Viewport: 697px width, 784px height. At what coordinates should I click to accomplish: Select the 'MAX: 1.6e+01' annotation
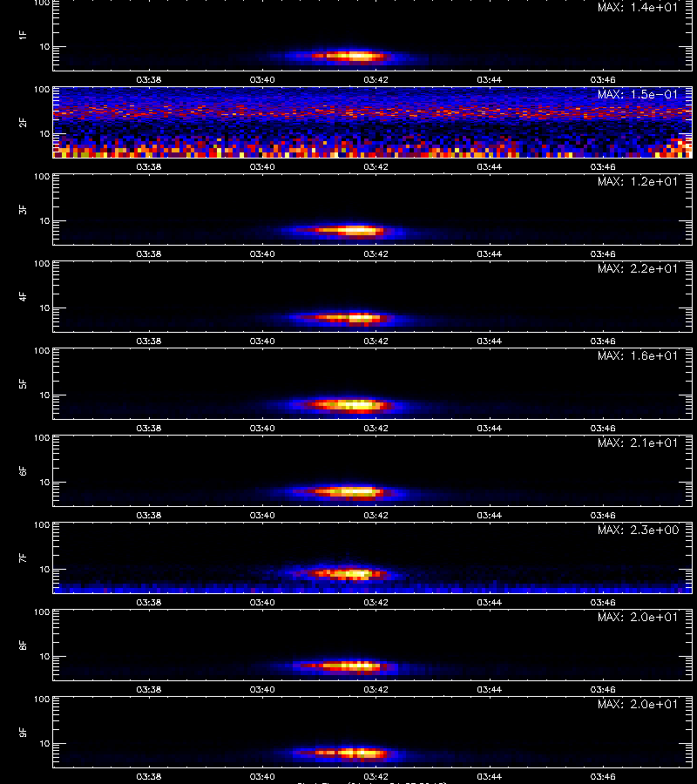click(x=638, y=355)
